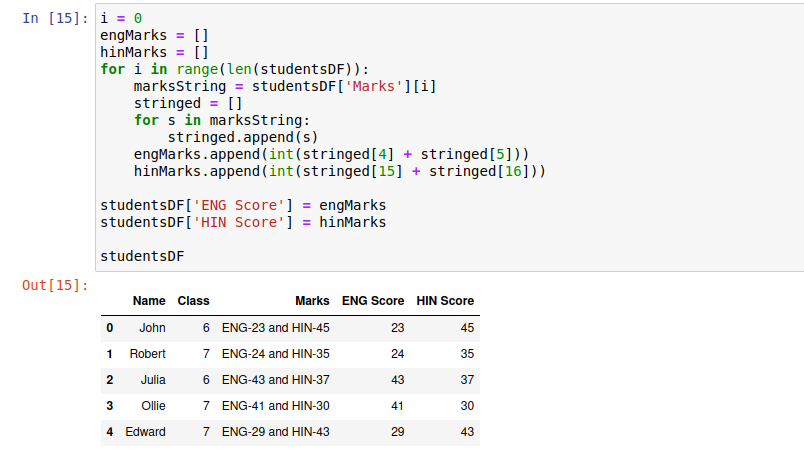The height and width of the screenshot is (454, 804).
Task: Click the 'ENG-41 and HIN-30' marks cell
Action: (x=275, y=406)
